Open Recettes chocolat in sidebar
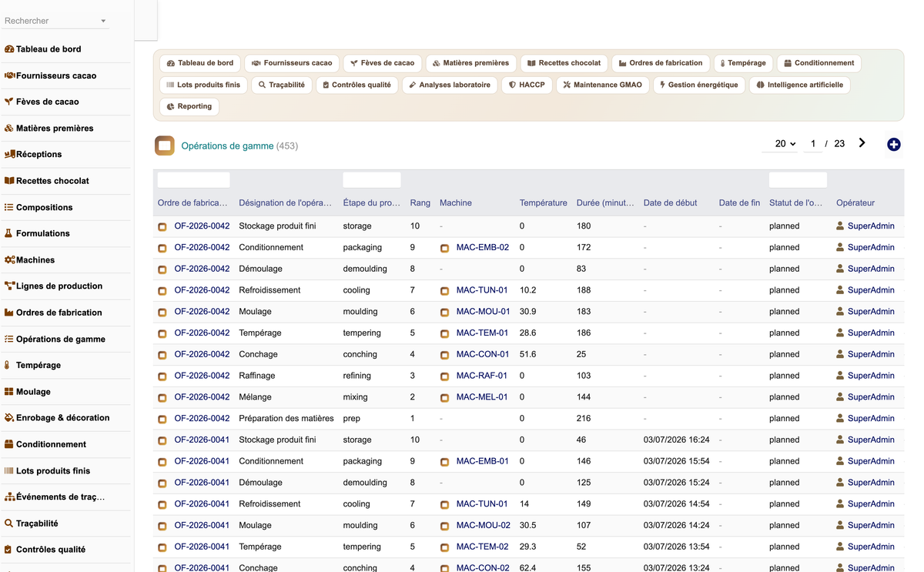This screenshot has height=572, width=924. tap(46, 181)
